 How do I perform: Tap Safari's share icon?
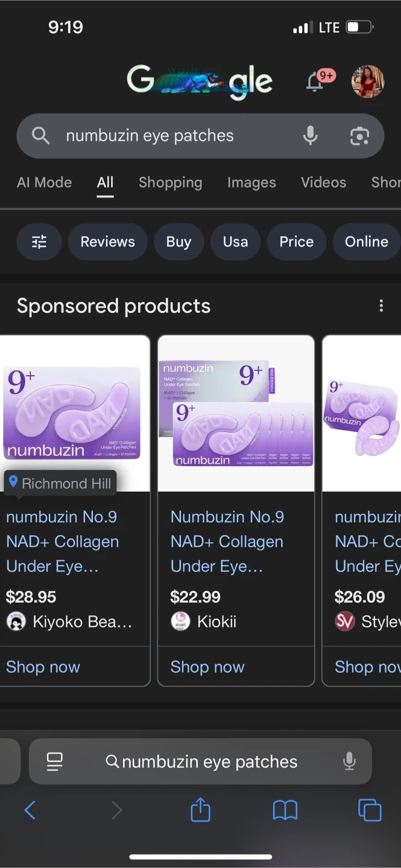(200, 810)
